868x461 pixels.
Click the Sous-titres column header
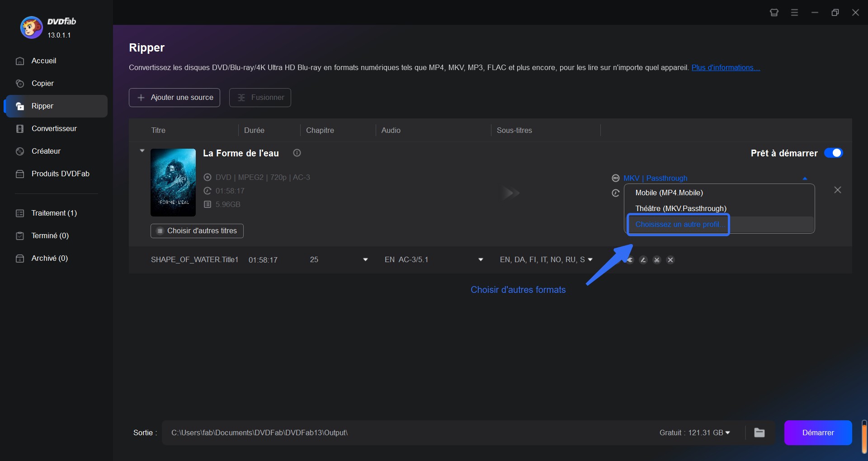tap(514, 130)
